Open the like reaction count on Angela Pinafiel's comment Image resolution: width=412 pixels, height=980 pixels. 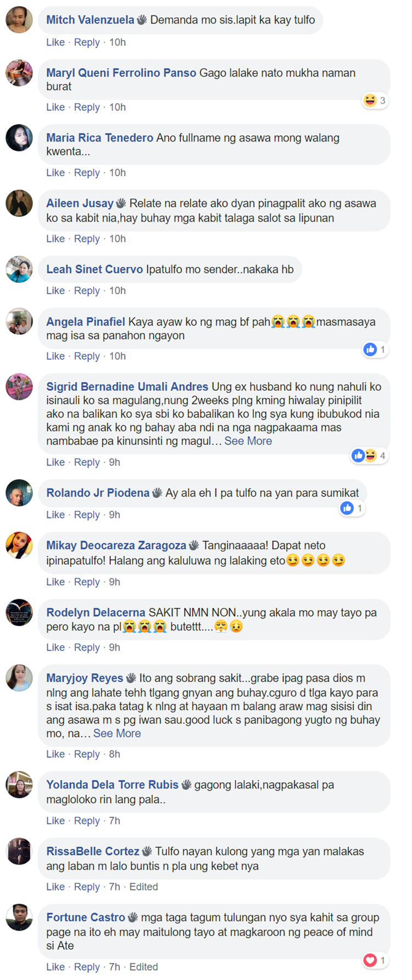[375, 350]
